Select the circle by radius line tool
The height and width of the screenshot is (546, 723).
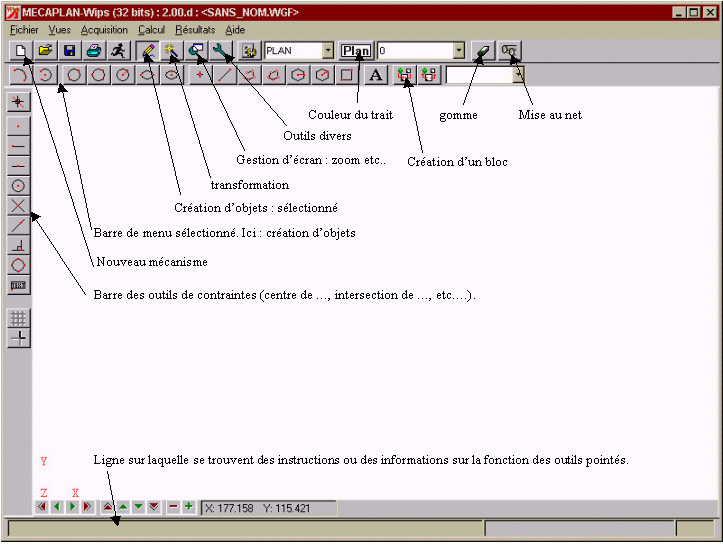click(x=123, y=75)
